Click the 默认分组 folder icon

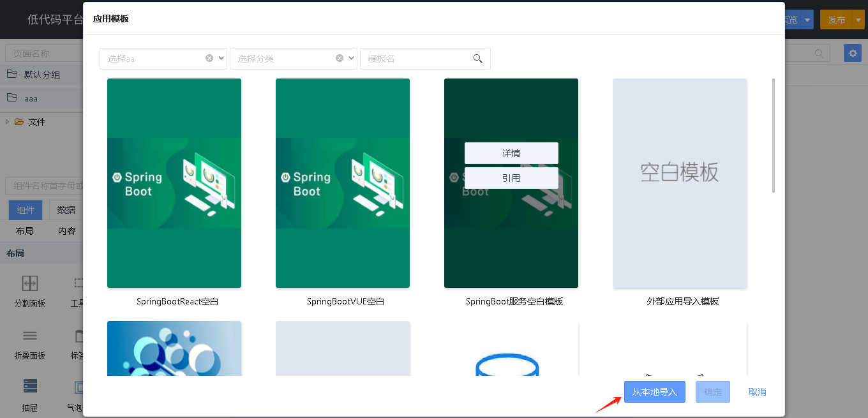(12, 74)
